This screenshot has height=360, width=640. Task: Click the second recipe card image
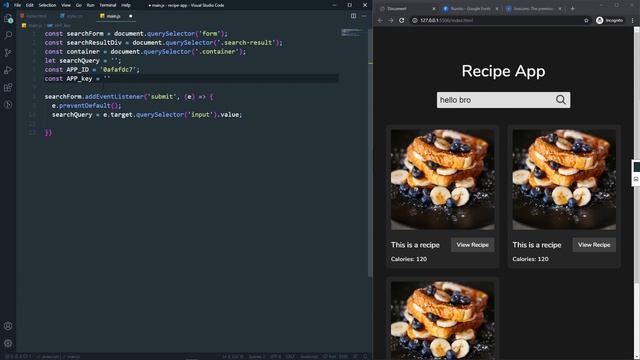tap(564, 180)
